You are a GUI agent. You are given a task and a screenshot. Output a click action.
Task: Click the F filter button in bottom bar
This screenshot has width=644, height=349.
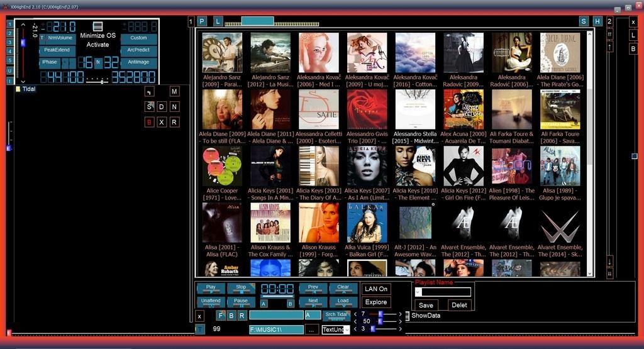[221, 315]
